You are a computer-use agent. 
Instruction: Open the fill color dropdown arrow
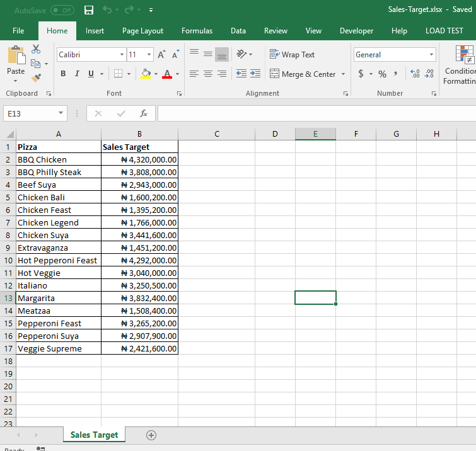tap(156, 74)
